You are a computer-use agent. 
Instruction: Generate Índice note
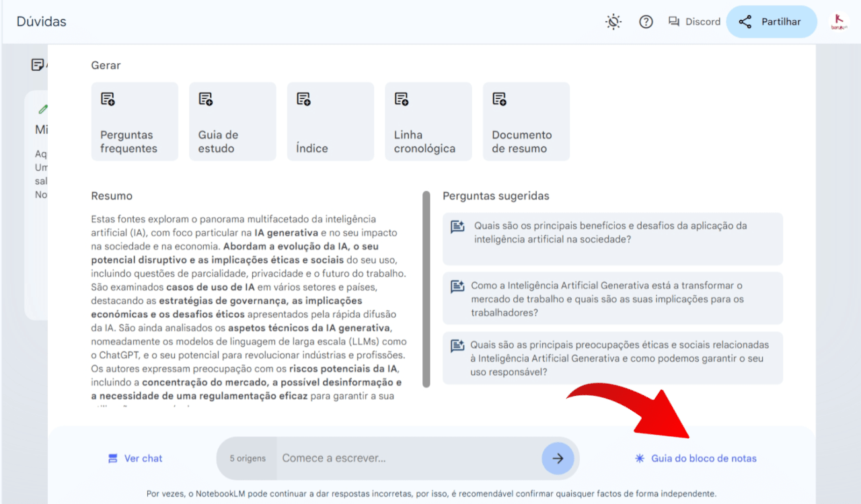coord(330,122)
